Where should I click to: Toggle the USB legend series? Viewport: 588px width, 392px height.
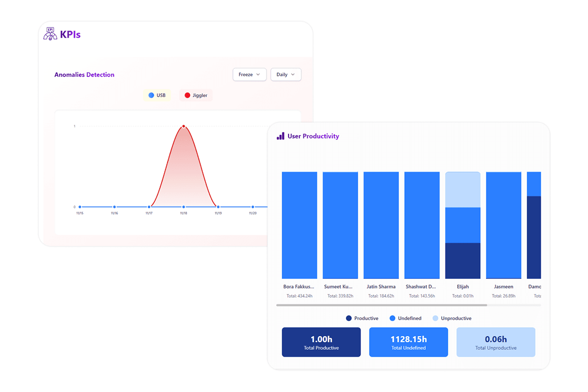tap(157, 95)
